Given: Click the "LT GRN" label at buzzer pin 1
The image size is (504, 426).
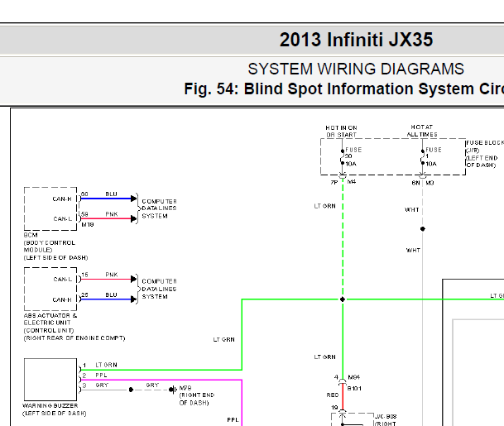Looking at the screenshot, I should [x=107, y=365].
